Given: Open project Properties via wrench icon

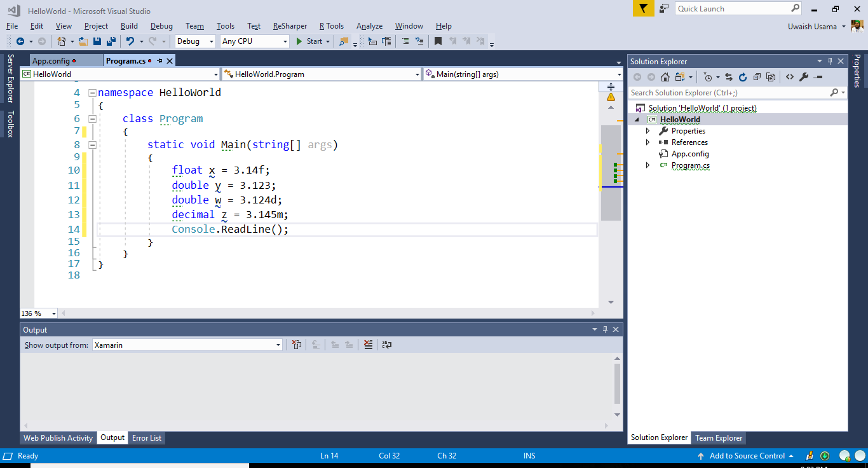Looking at the screenshot, I should (x=803, y=76).
